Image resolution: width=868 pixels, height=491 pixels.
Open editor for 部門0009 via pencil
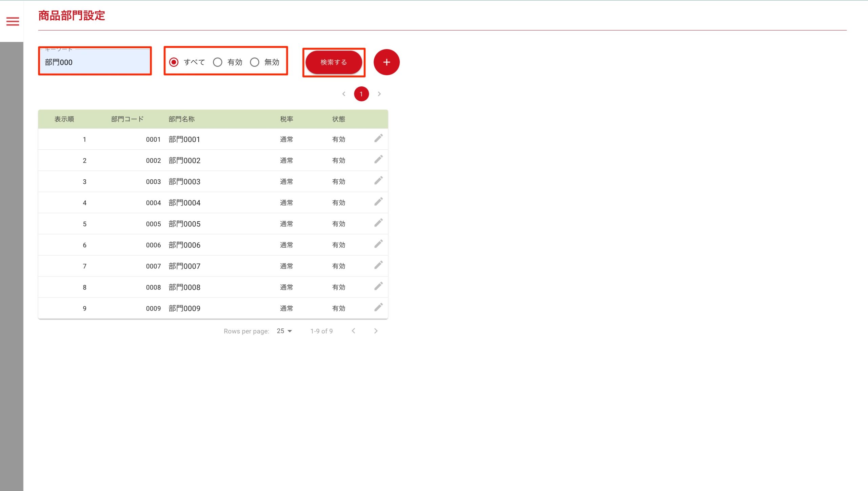[378, 307]
